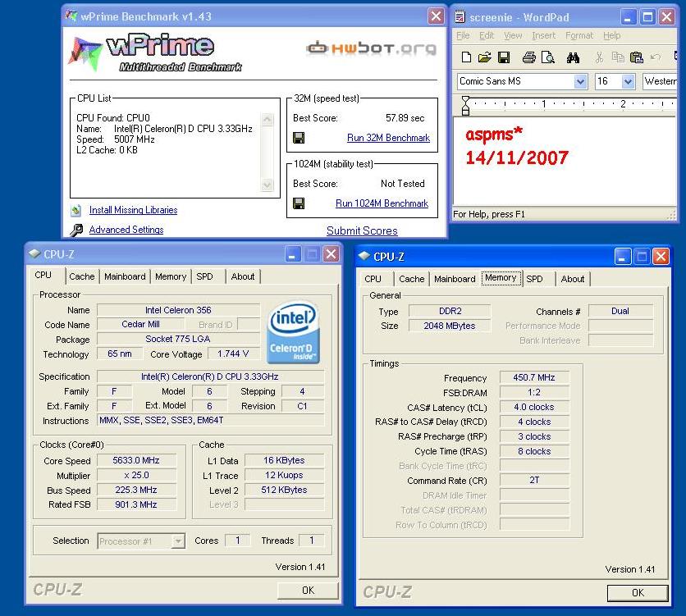Click the Find binoculars icon in WordPad
The image size is (686, 616).
pyautogui.click(x=573, y=57)
